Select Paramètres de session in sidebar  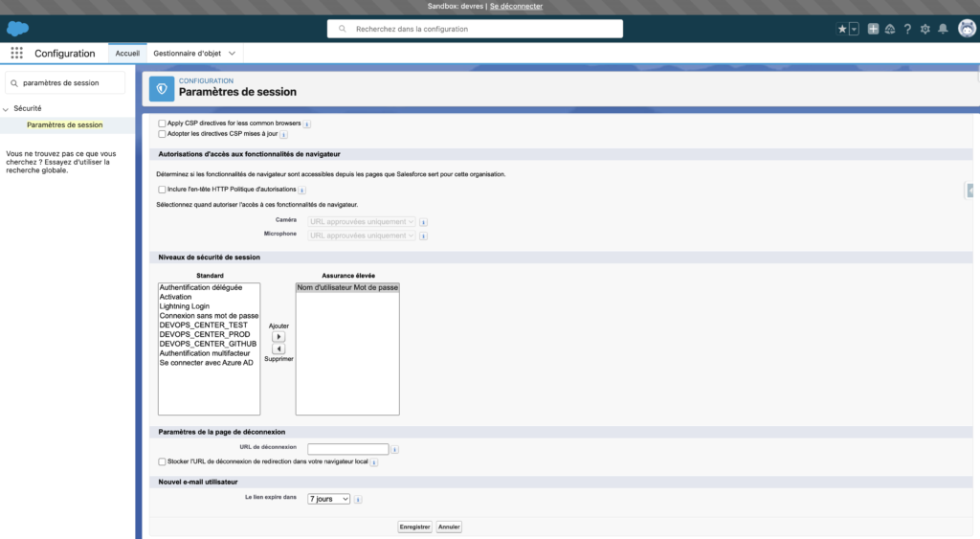pos(65,125)
